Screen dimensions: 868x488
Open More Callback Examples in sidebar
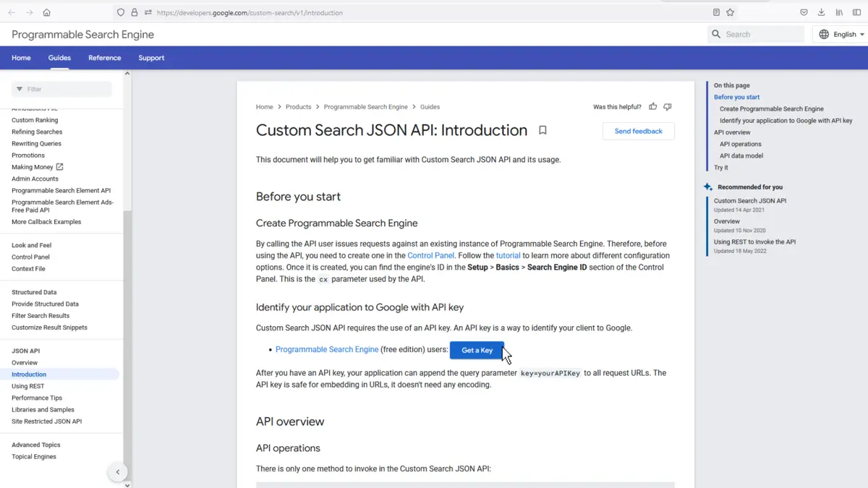click(46, 222)
